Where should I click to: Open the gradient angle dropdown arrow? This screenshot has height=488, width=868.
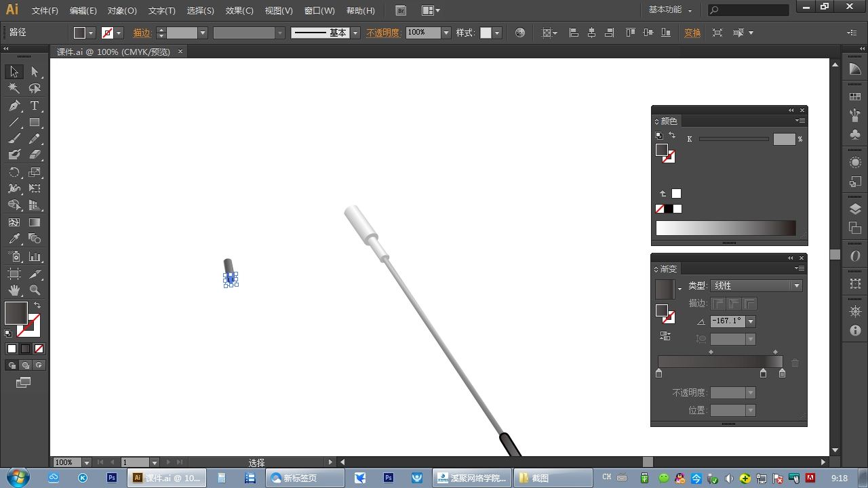pos(751,321)
